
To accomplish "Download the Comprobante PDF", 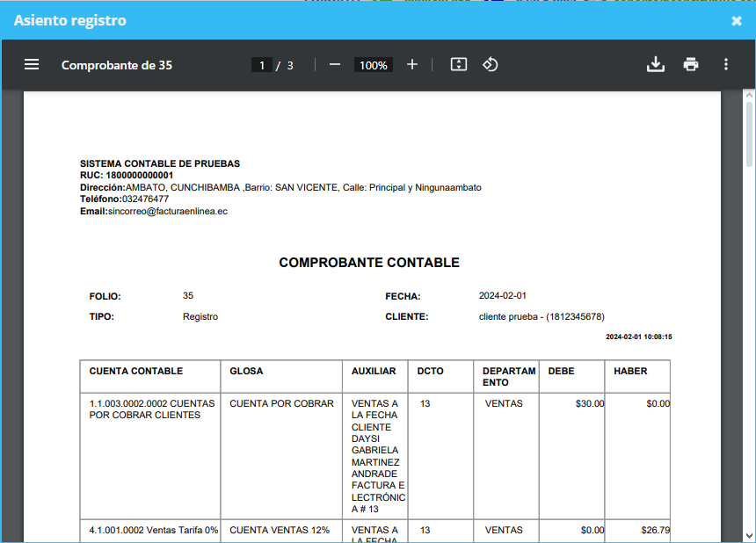I will (656, 64).
